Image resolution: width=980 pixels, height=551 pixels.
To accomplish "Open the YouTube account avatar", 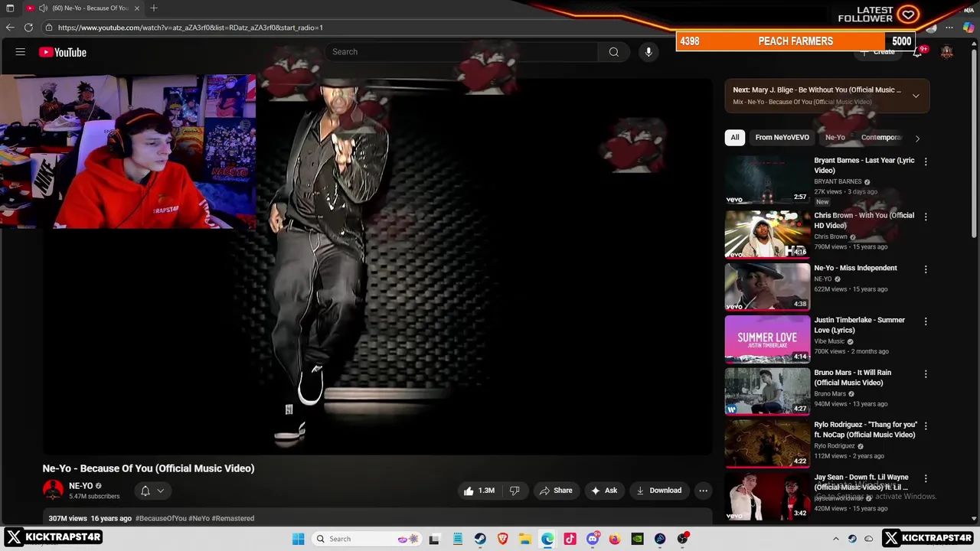I will click(947, 52).
